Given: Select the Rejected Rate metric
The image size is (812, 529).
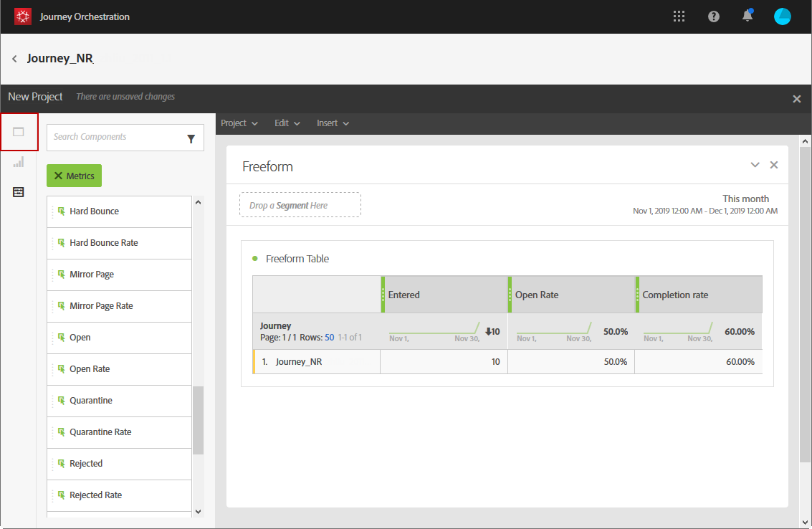Looking at the screenshot, I should coord(119,496).
